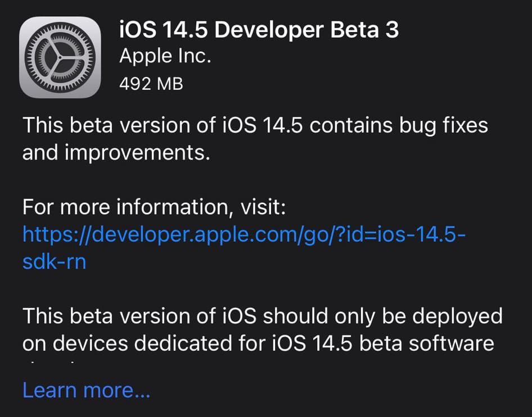Click the center hub of the gear icon
The width and height of the screenshot is (532, 417).
coord(60,57)
